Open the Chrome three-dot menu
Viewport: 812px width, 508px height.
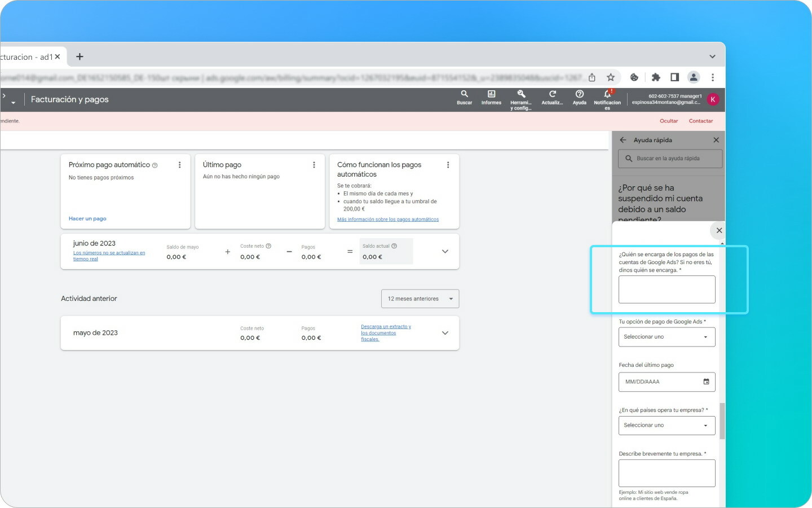713,77
